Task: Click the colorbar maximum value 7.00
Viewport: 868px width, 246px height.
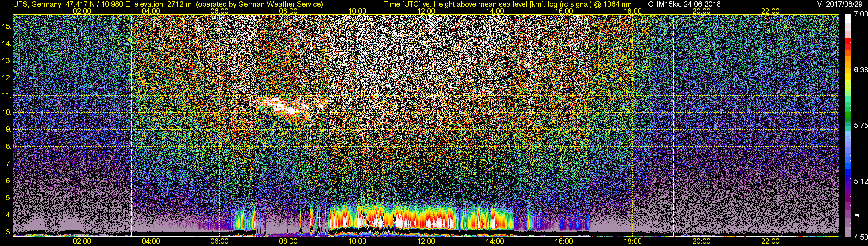Action: pos(861,14)
